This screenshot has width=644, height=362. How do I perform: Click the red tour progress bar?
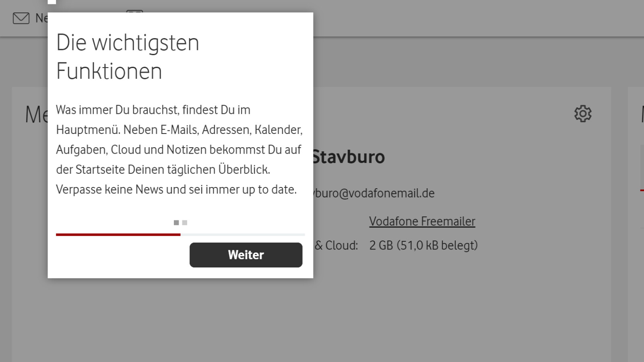[118, 234]
